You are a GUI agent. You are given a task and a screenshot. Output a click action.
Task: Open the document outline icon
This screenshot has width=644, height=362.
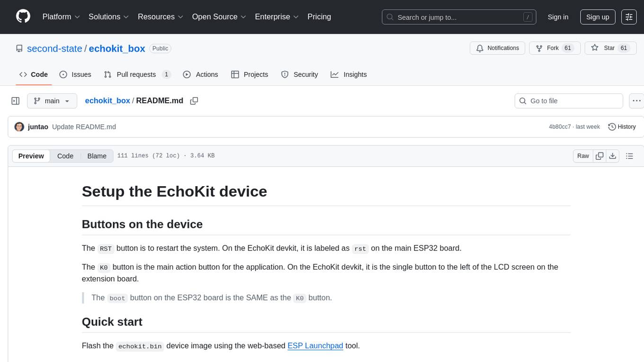coord(629,156)
